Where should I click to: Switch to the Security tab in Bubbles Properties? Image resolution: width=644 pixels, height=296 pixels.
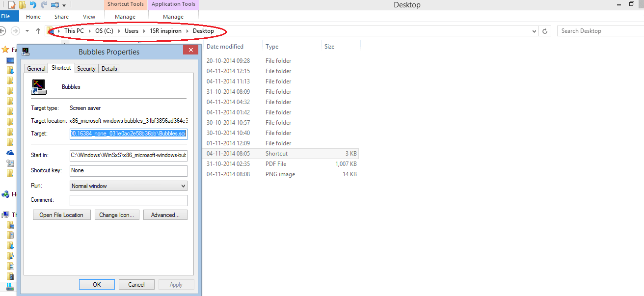click(x=86, y=69)
